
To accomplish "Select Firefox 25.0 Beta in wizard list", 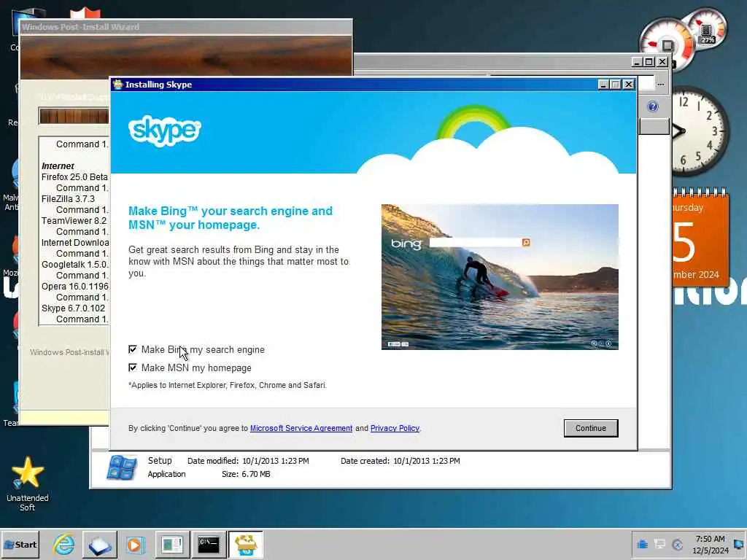I will 74,177.
